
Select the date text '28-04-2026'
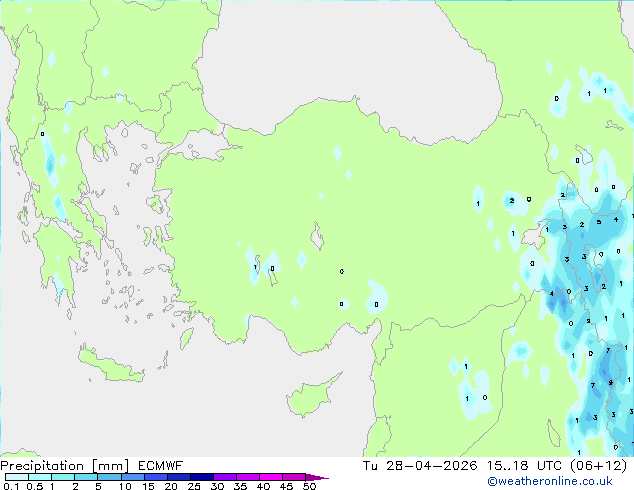click(431, 466)
